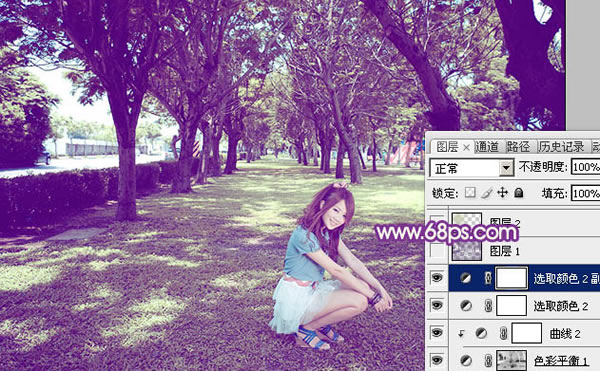The height and width of the screenshot is (371, 600).
Task: Click adjustment icon of 曲线 2 layer
Action: point(481,334)
